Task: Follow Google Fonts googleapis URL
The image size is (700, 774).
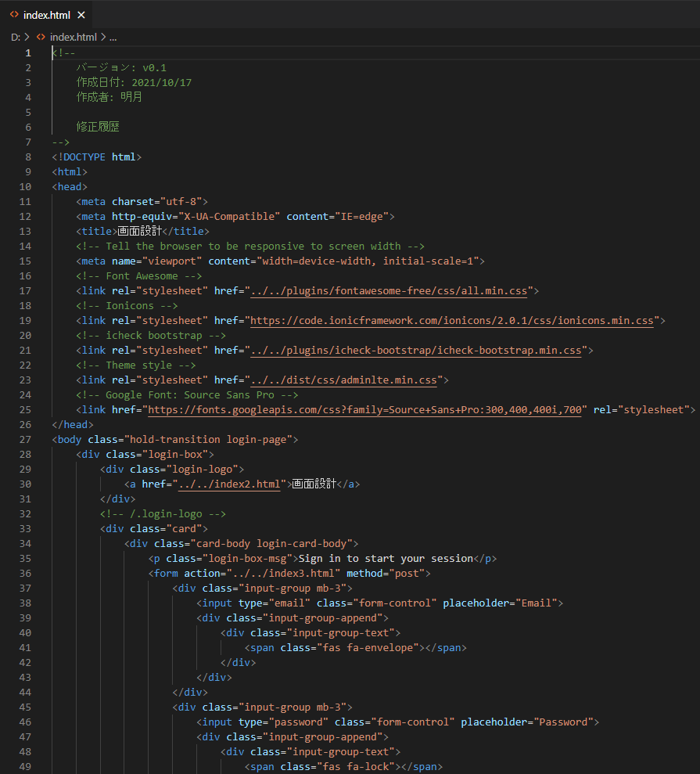Action: [x=365, y=410]
